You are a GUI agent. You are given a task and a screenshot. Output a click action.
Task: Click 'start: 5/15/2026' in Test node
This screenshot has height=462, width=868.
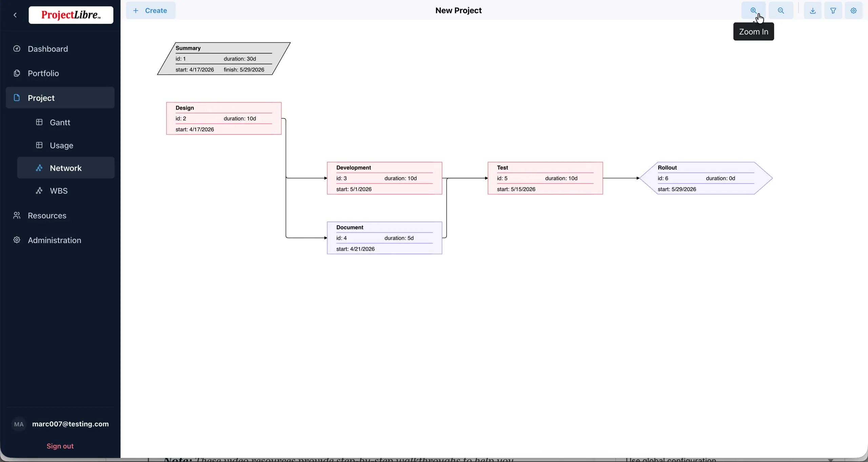tap(516, 189)
